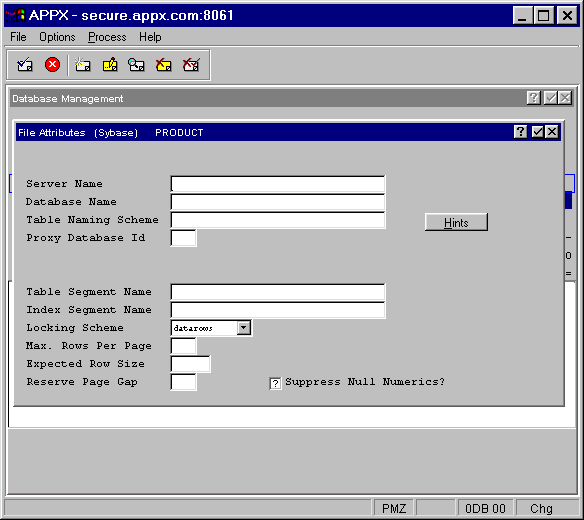Image resolution: width=584 pixels, height=520 pixels.
Task: Click Database Management title bar checkmark icon
Action: (x=550, y=98)
